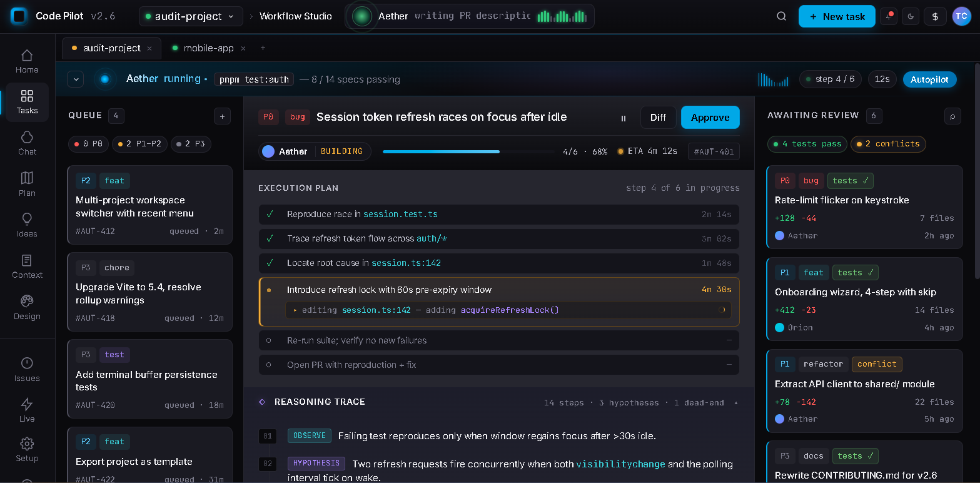
Task: Expand the editing session.ts:142 substep
Action: (508, 310)
